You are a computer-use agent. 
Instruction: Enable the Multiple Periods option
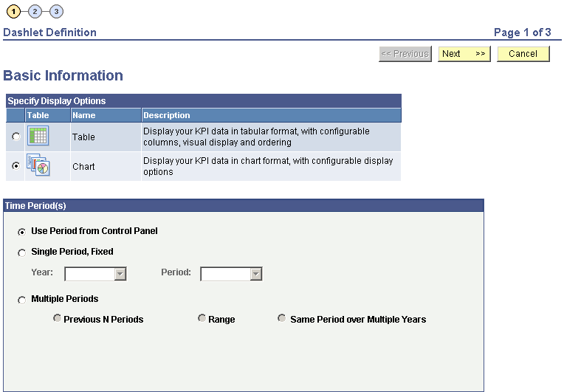pos(21,300)
